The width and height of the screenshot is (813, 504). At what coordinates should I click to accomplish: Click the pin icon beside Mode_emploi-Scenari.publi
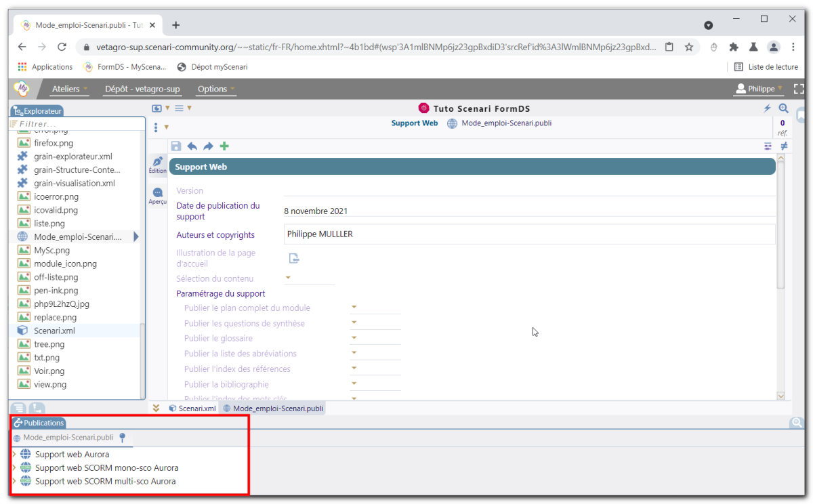click(x=122, y=438)
